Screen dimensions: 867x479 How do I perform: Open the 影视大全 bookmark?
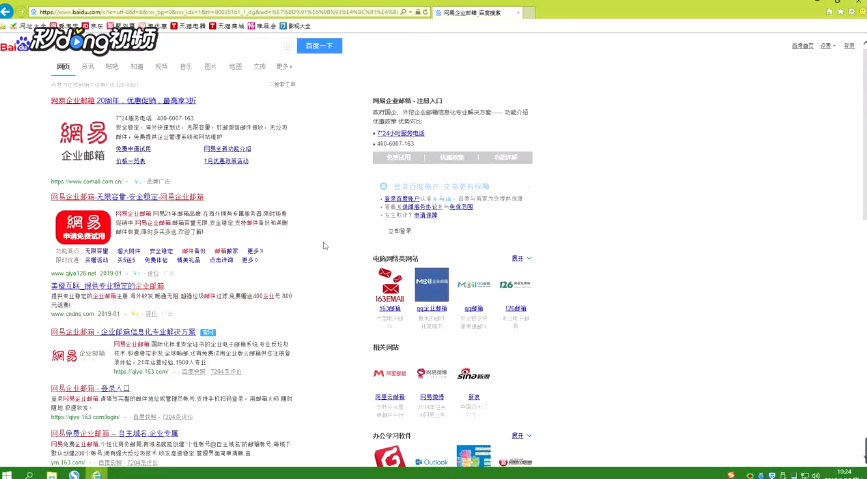coord(295,25)
